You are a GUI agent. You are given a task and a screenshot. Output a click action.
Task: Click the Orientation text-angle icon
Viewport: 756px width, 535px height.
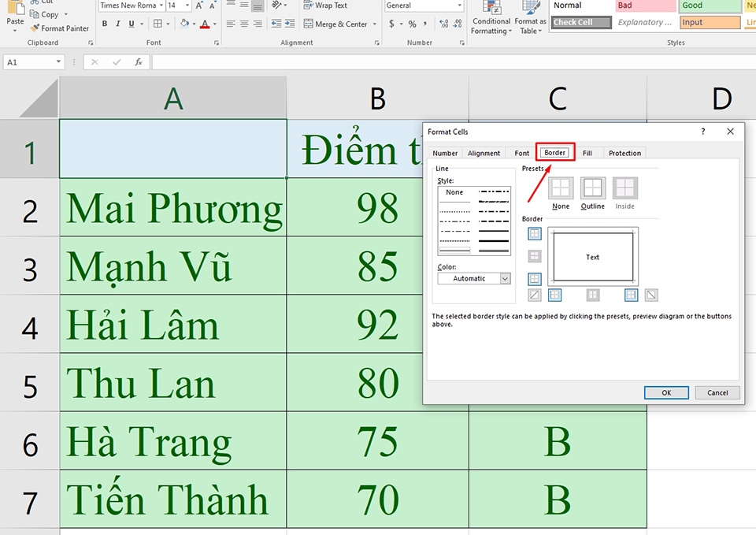pos(276,6)
